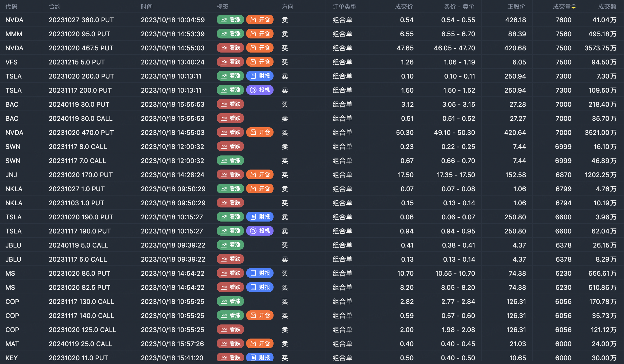Select MAT ticker cell
The height and width of the screenshot is (364, 624).
12,344
